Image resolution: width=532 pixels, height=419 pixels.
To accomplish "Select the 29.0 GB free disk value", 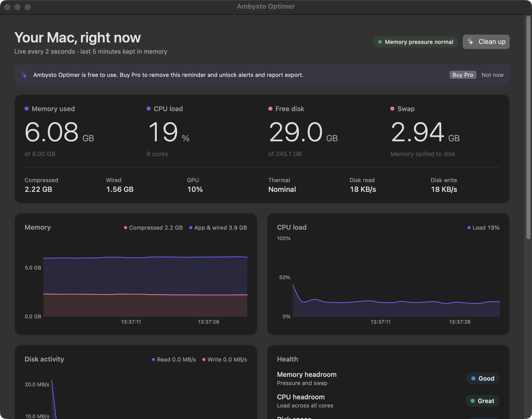I will coord(303,132).
